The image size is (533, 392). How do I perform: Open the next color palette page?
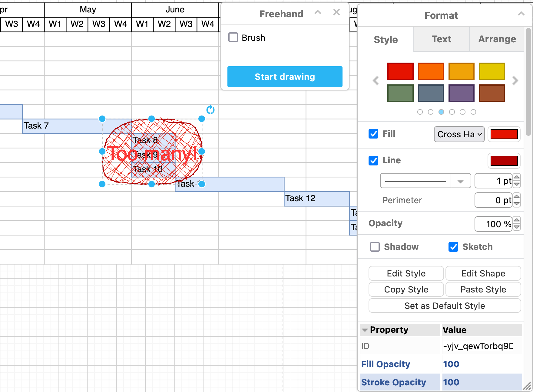pos(515,81)
